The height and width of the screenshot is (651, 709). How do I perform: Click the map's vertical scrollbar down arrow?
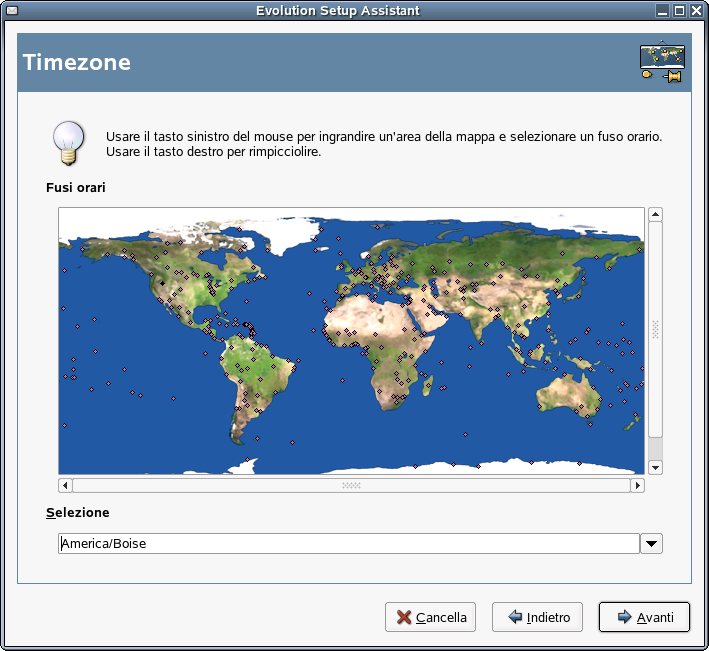tap(655, 467)
